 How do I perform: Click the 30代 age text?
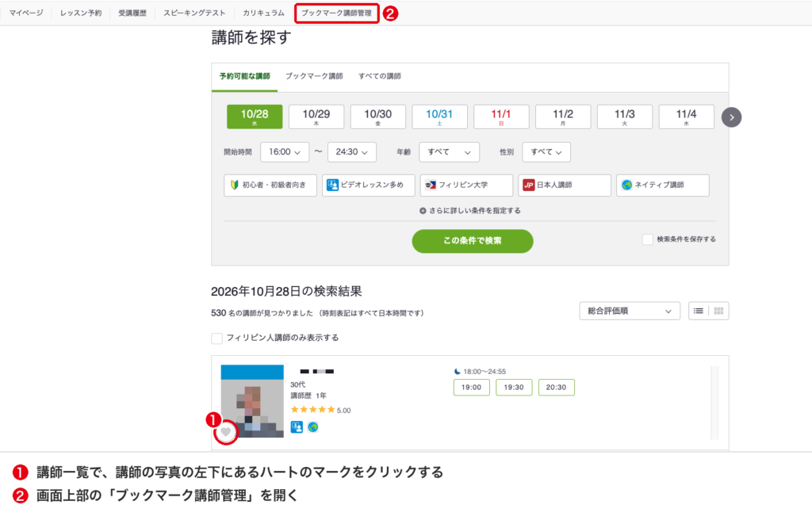tap(298, 384)
